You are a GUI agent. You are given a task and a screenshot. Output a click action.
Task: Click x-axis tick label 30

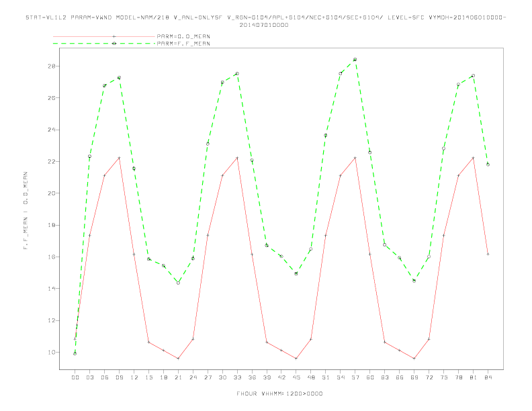222,377
